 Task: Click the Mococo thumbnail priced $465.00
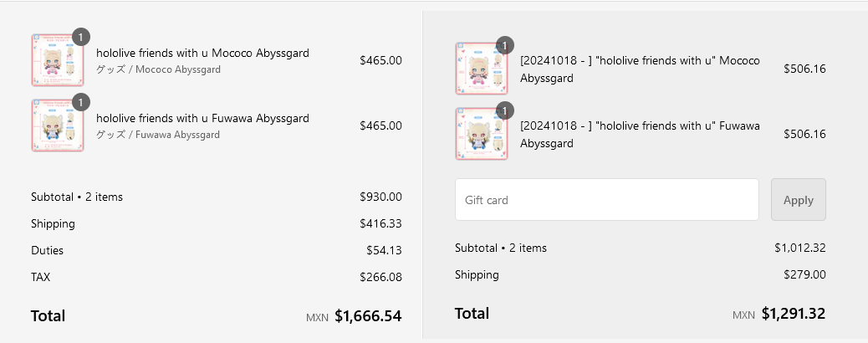[x=57, y=60]
